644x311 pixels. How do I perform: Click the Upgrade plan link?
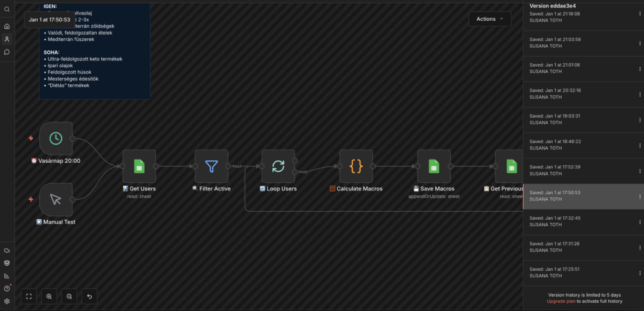[x=560, y=302]
